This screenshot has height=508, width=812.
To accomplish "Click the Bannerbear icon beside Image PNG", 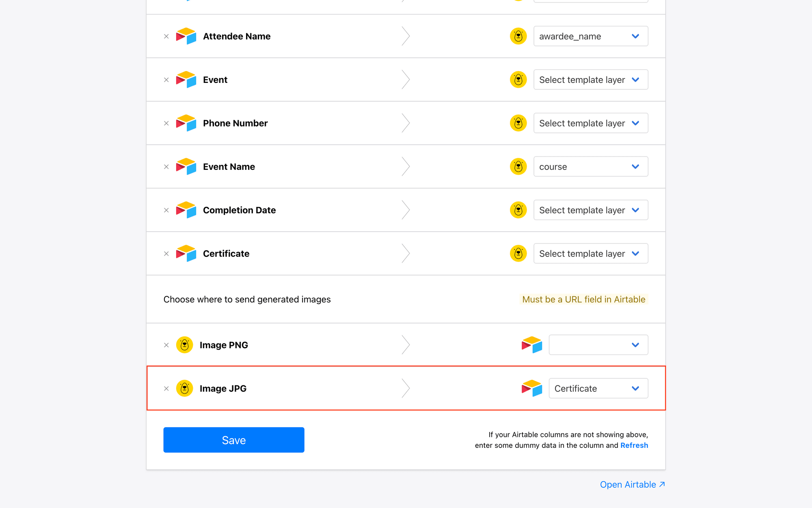I will click(184, 345).
